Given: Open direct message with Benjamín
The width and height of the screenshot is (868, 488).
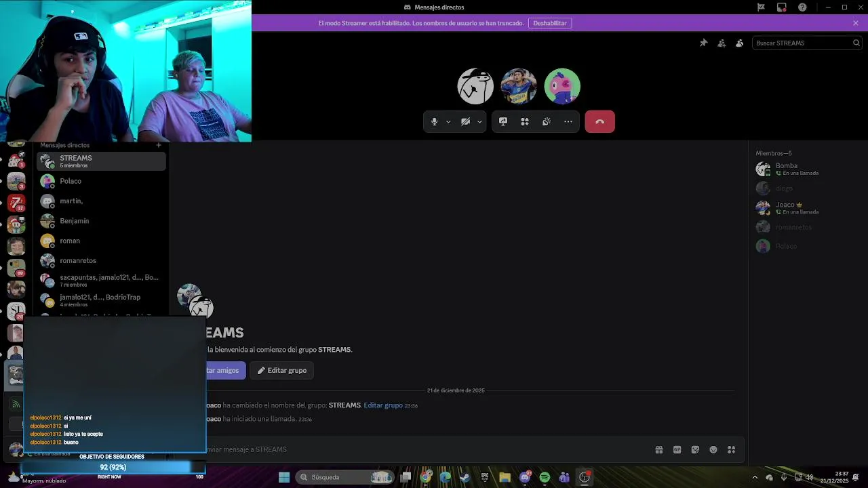Looking at the screenshot, I should [101, 221].
